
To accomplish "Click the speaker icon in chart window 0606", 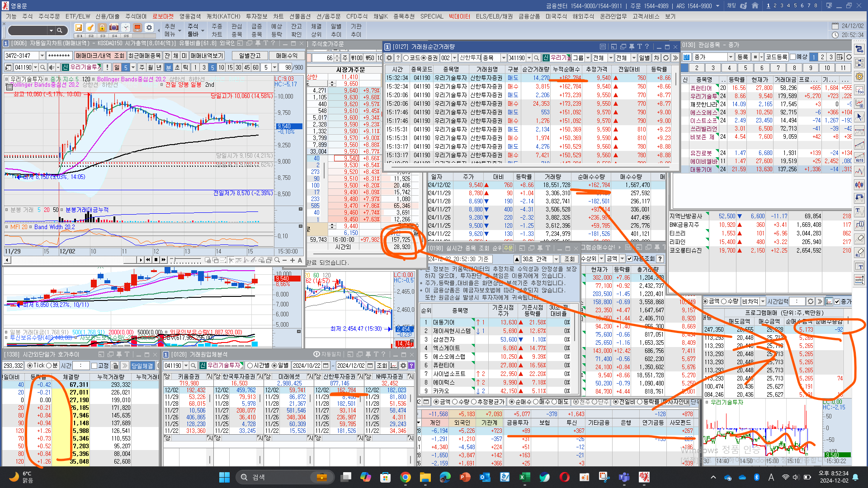I will [x=51, y=67].
